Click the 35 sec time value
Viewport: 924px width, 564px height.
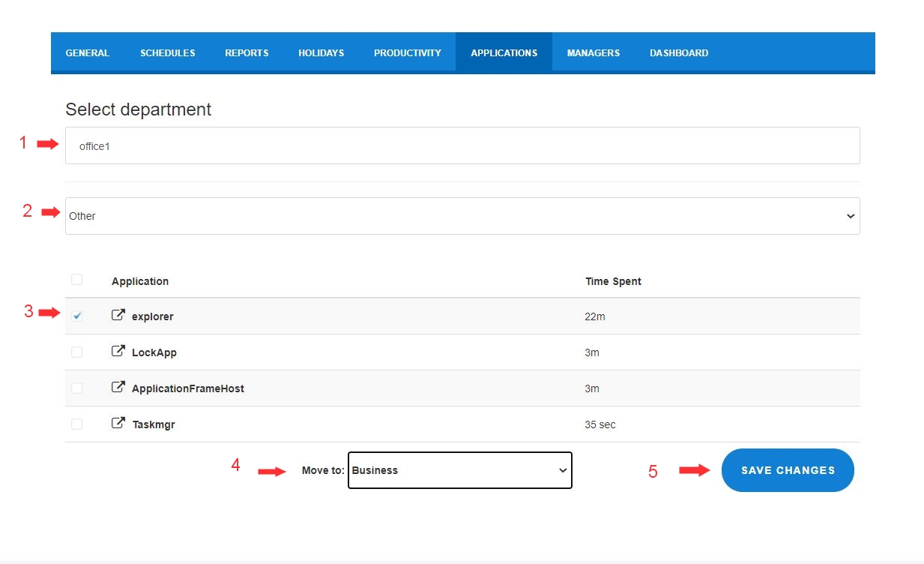[600, 424]
